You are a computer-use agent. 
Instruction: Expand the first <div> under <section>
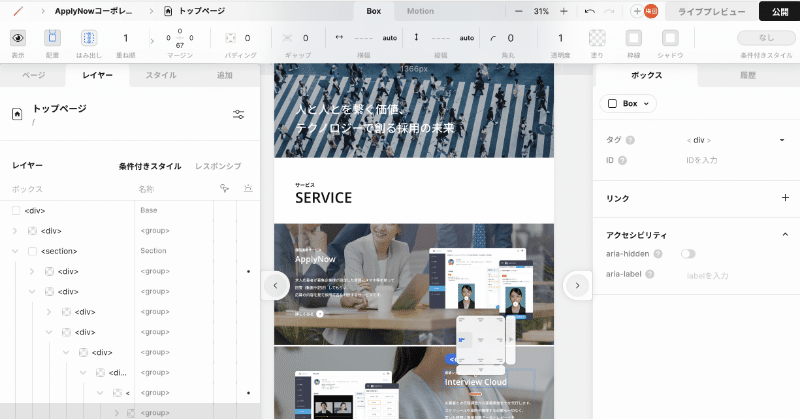pyautogui.click(x=32, y=272)
